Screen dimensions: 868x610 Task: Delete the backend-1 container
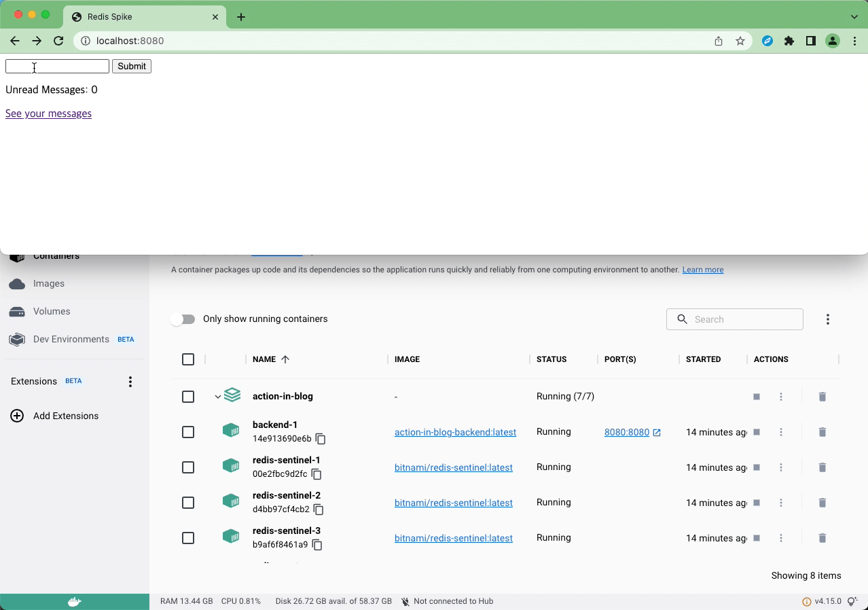(x=822, y=432)
